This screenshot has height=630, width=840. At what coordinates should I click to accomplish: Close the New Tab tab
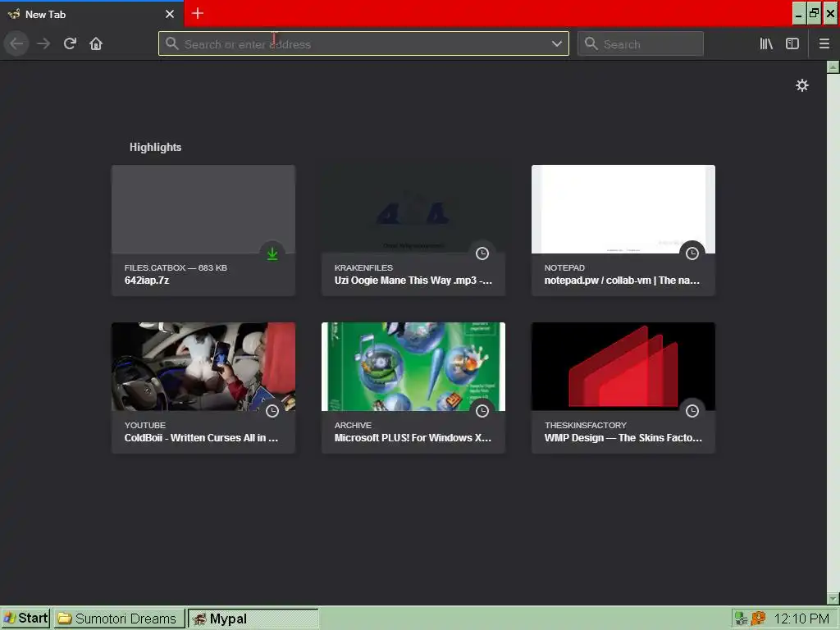coord(170,14)
